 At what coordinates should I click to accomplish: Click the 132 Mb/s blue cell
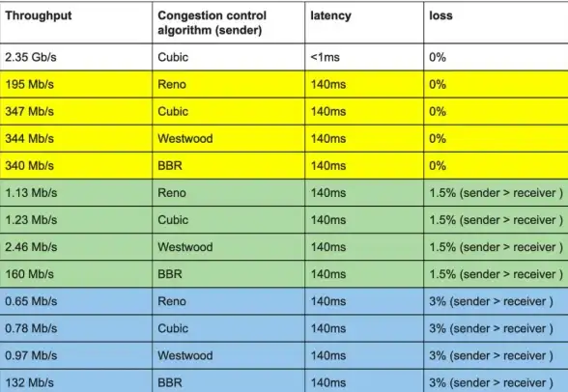point(76,381)
